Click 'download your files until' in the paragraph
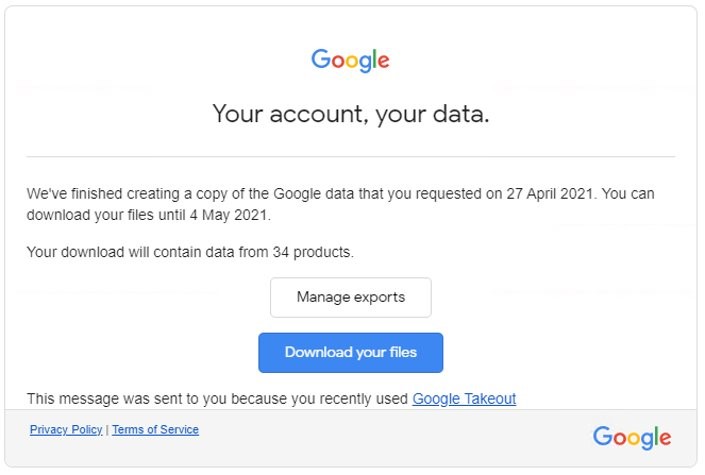The width and height of the screenshot is (705, 475). point(110,214)
